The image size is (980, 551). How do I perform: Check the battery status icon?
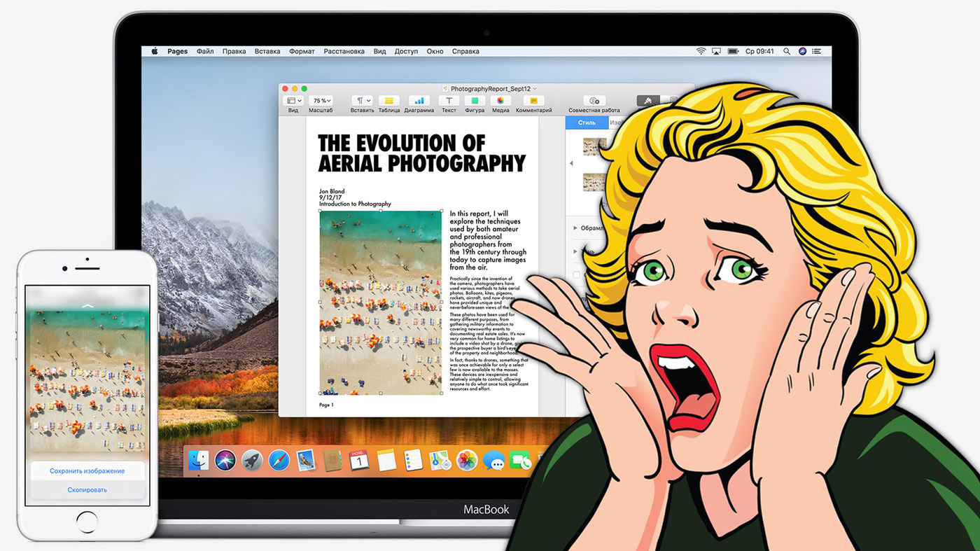point(733,51)
